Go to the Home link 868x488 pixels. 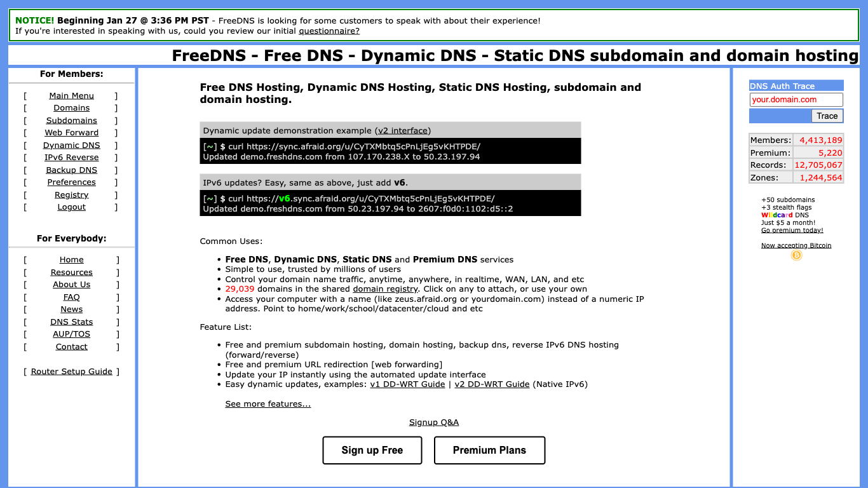click(x=71, y=260)
